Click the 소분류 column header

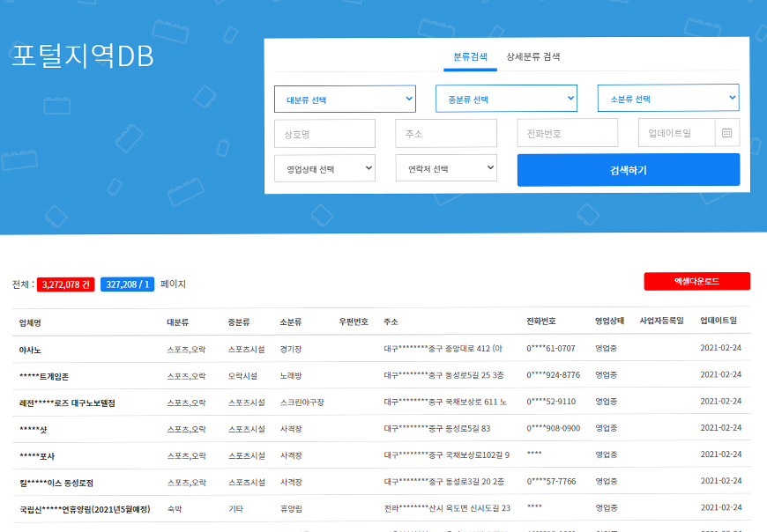pyautogui.click(x=291, y=322)
